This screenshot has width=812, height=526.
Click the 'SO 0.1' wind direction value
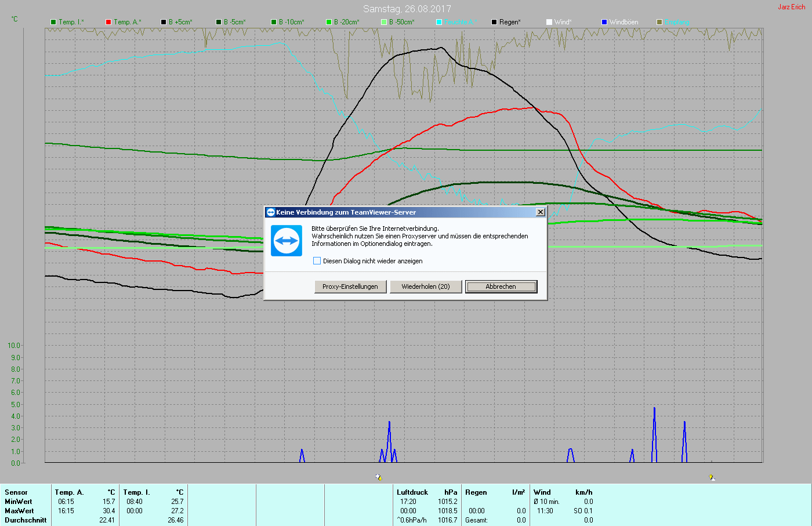point(583,511)
